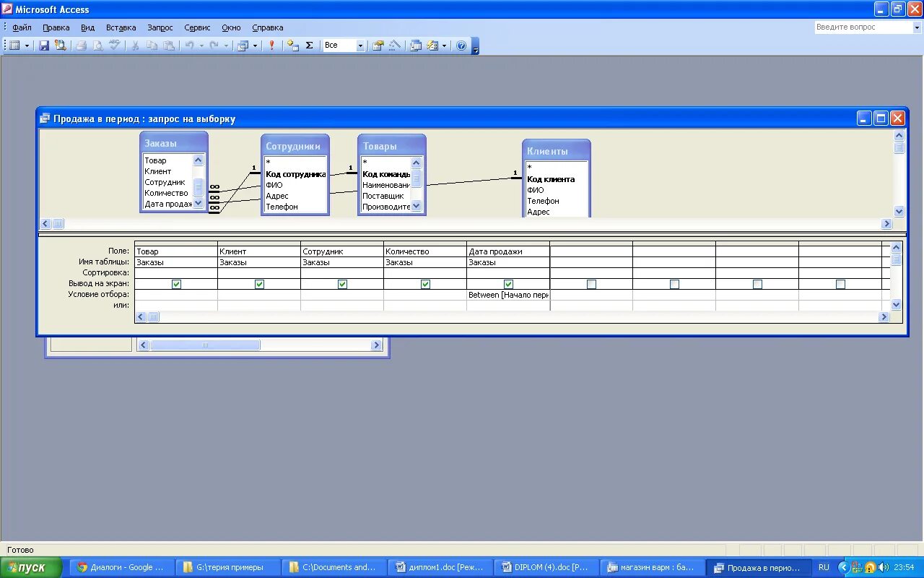The image size is (924, 578).
Task: Click down arrow of table pane vertical scrollbar
Action: click(899, 212)
